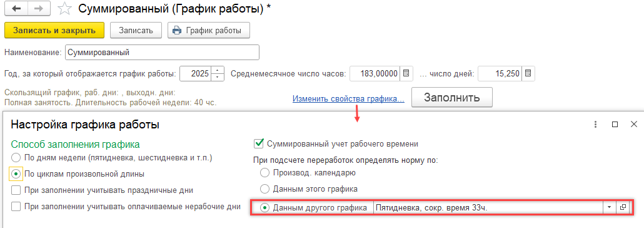The image size is (644, 228).
Task: Decrease the year with the down spinner
Action: click(218, 78)
